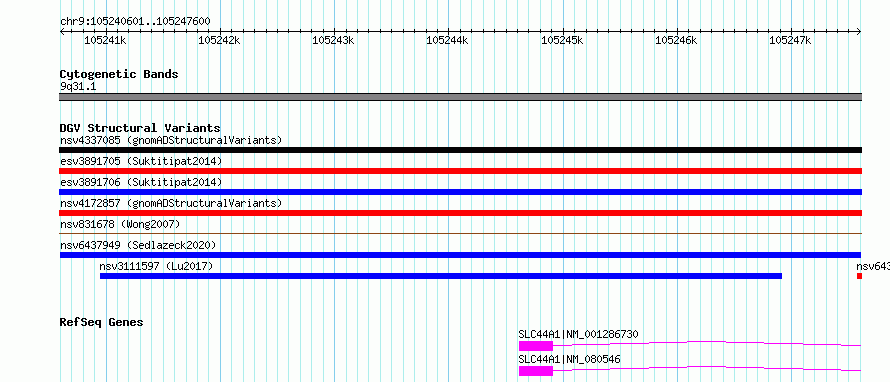The height and width of the screenshot is (382, 890).
Task: Open the DGV Structural Variants track title
Action: pyautogui.click(x=140, y=128)
